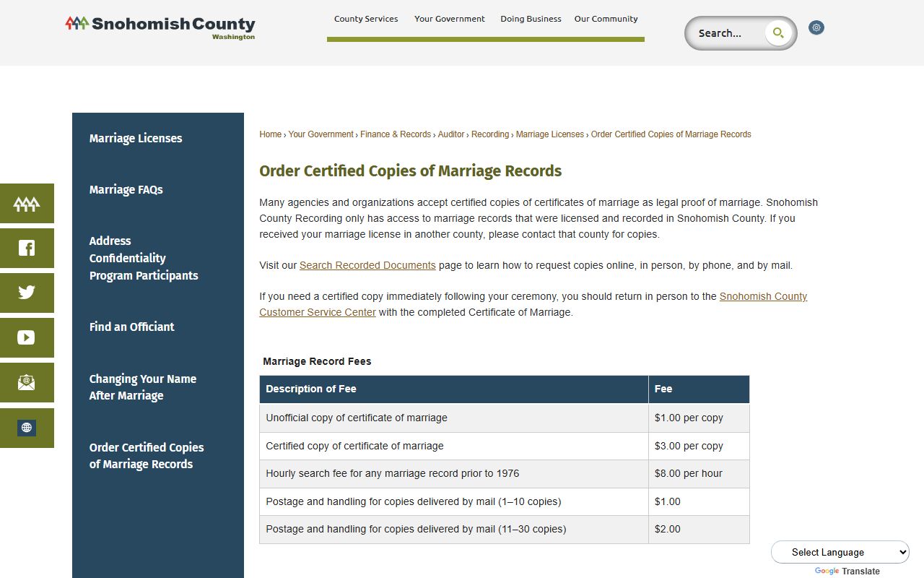Image resolution: width=924 pixels, height=578 pixels.
Task: Select the '$8.00 per hour' cell
Action: [x=699, y=474]
